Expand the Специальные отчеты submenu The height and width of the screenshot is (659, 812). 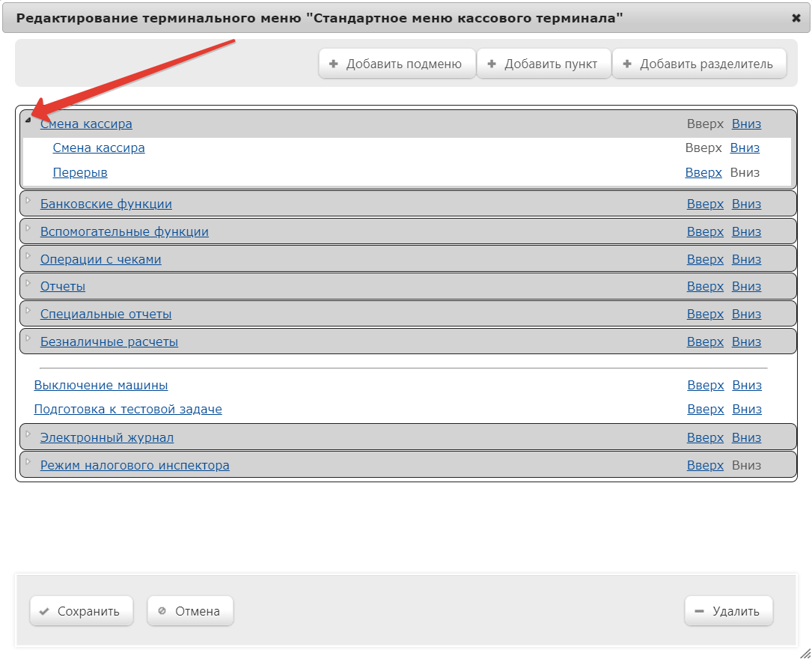28,310
